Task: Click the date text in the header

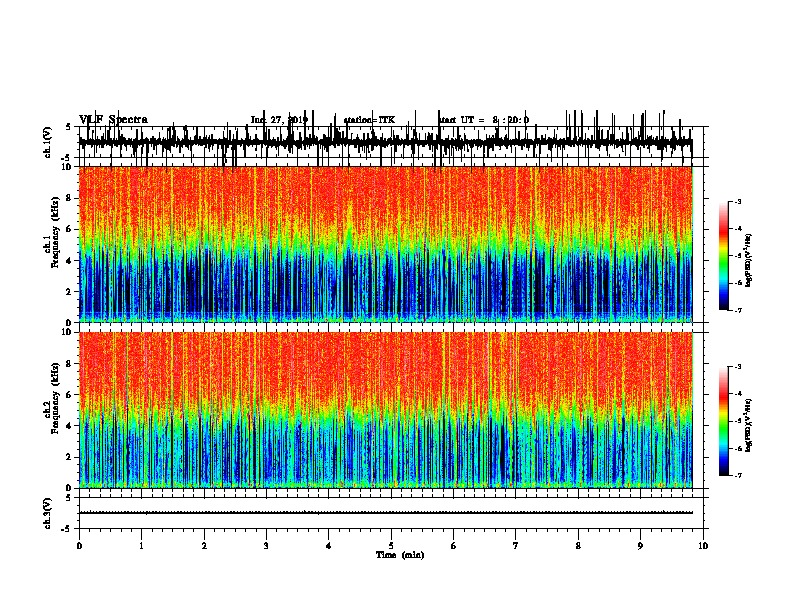Action: point(279,120)
